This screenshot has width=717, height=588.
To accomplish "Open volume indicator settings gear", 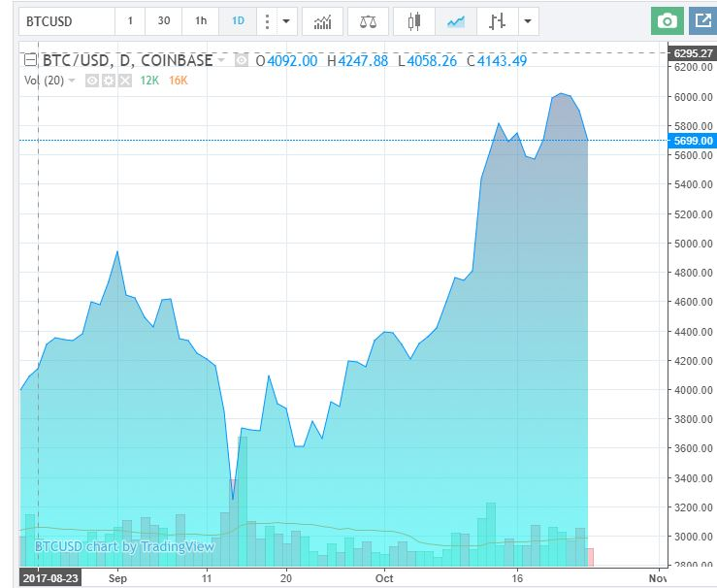I will coord(109,81).
